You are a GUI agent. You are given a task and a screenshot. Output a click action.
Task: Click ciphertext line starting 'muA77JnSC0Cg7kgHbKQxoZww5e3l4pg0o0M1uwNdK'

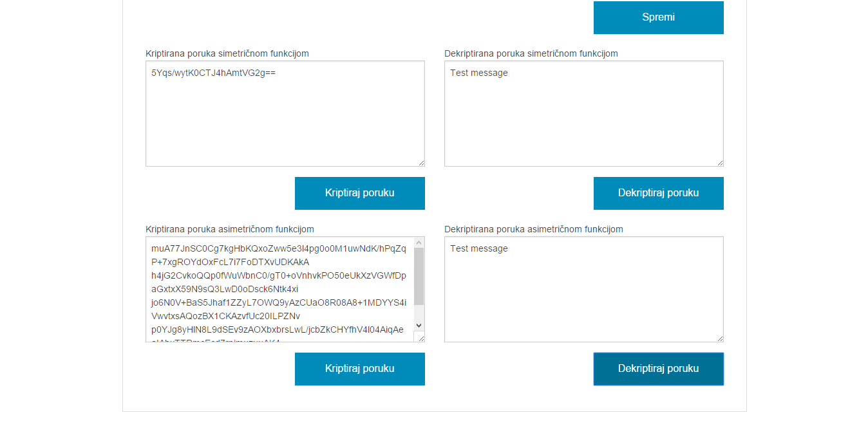click(x=279, y=248)
